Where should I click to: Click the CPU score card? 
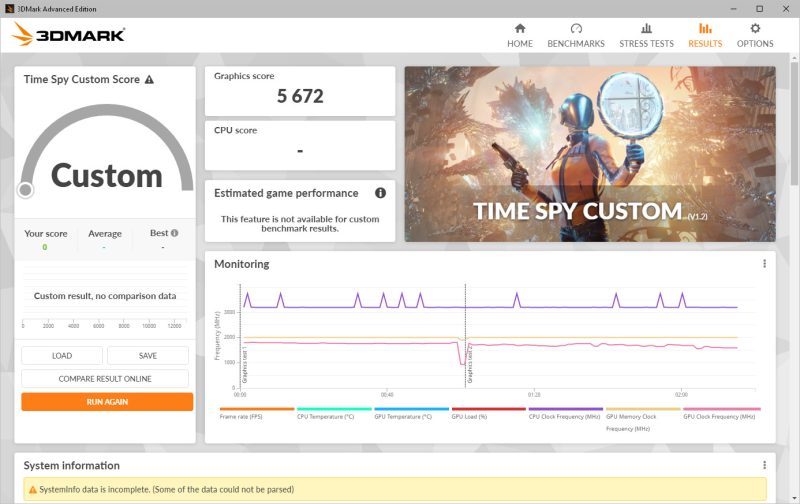tap(300, 145)
